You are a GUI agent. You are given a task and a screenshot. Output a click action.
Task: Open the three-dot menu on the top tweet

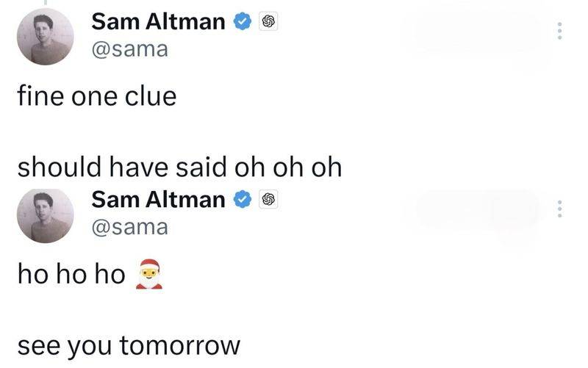(x=559, y=31)
